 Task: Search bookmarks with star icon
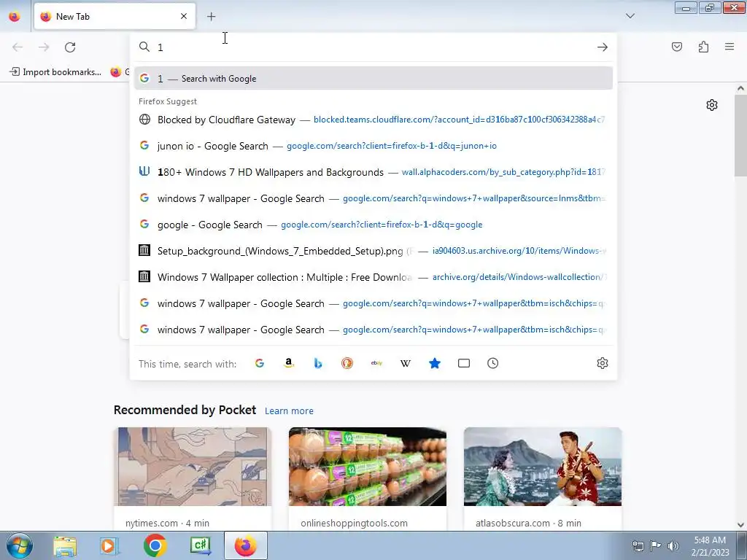click(x=435, y=363)
